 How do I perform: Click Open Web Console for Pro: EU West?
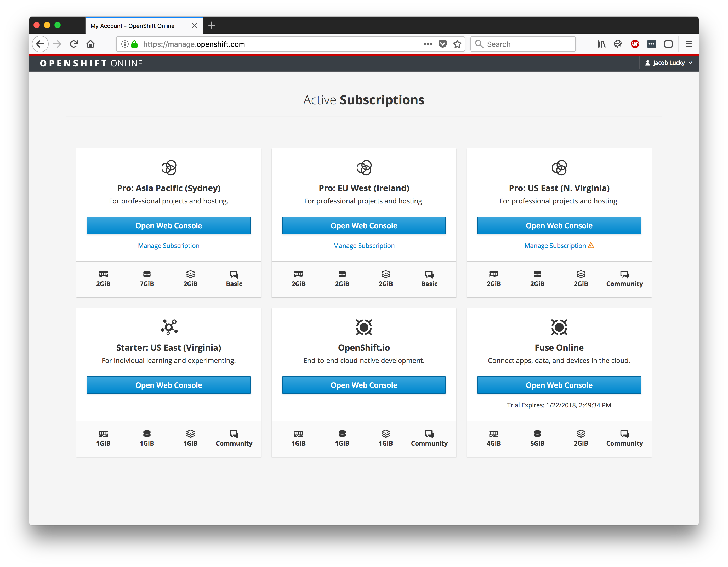[364, 225]
